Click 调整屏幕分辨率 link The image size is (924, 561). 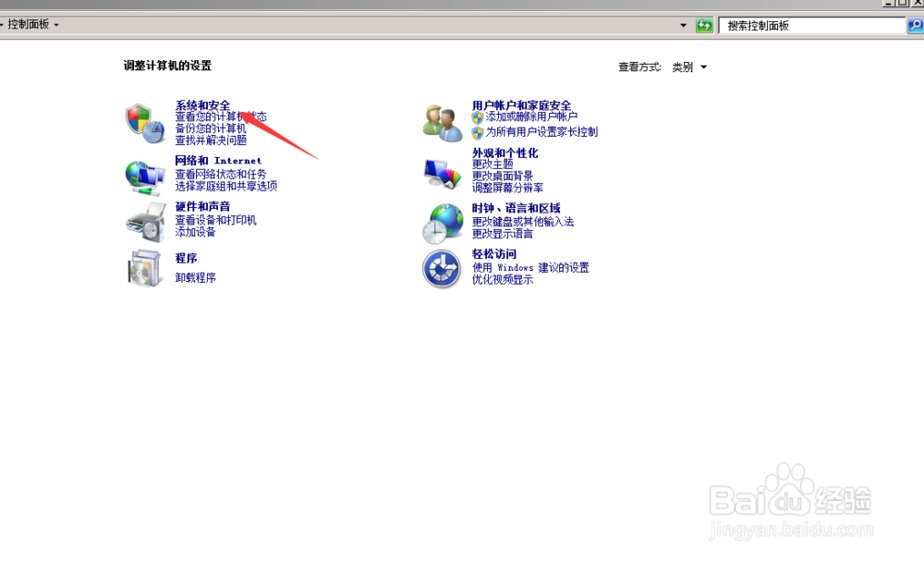(x=507, y=188)
